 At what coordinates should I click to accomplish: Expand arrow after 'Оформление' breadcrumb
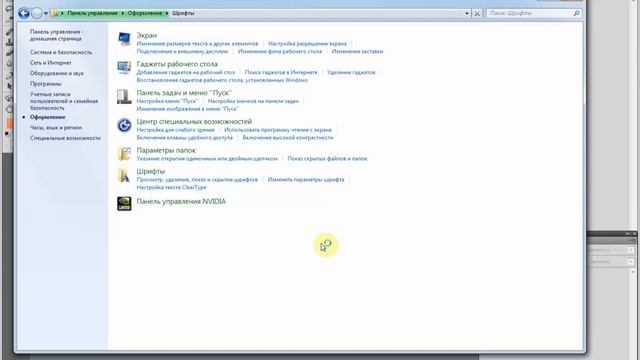[x=167, y=13]
